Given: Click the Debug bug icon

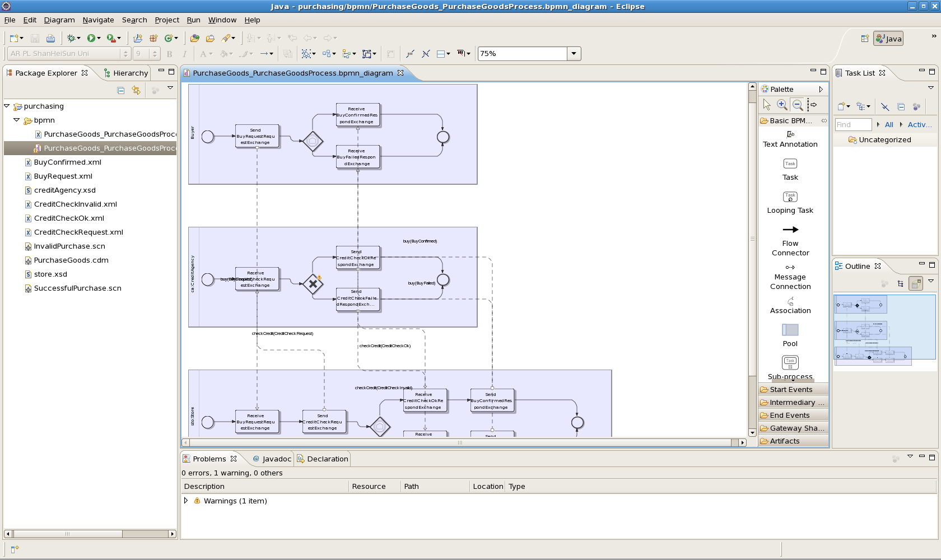Looking at the screenshot, I should coord(71,38).
